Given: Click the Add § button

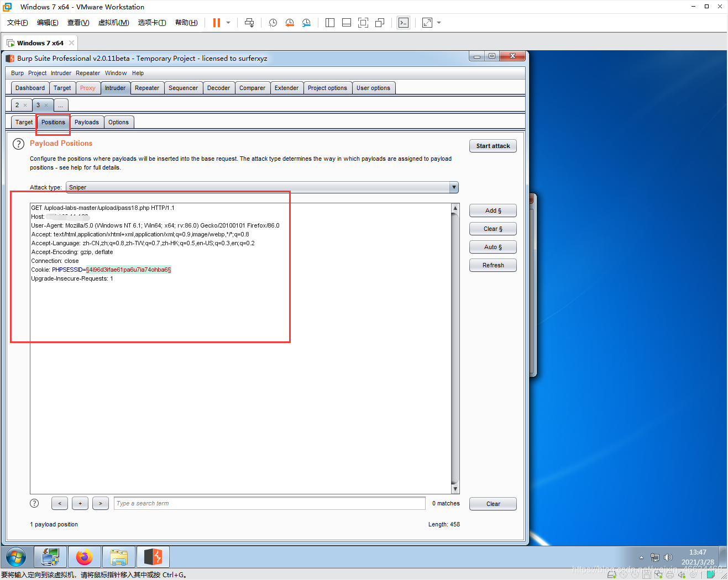Looking at the screenshot, I should pos(493,210).
